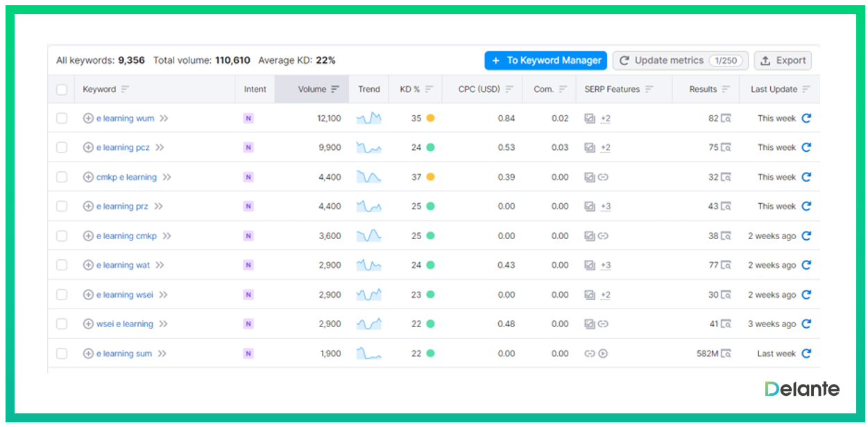
Task: Toggle the select-all checkbox in header
Action: pyautogui.click(x=62, y=89)
